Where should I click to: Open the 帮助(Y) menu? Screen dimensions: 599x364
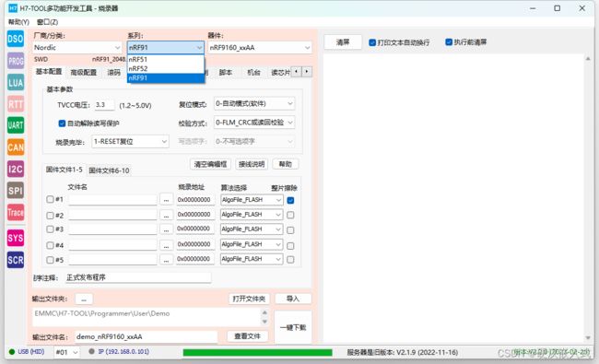[18, 22]
